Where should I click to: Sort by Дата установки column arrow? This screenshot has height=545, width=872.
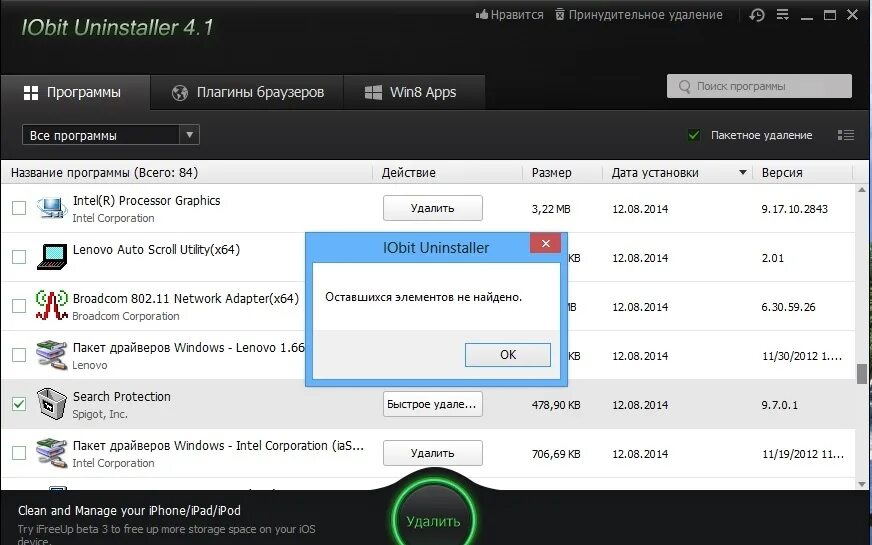point(742,172)
